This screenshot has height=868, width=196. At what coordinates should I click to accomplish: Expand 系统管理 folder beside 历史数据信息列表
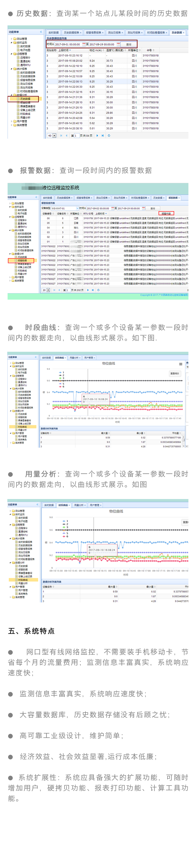point(11,125)
